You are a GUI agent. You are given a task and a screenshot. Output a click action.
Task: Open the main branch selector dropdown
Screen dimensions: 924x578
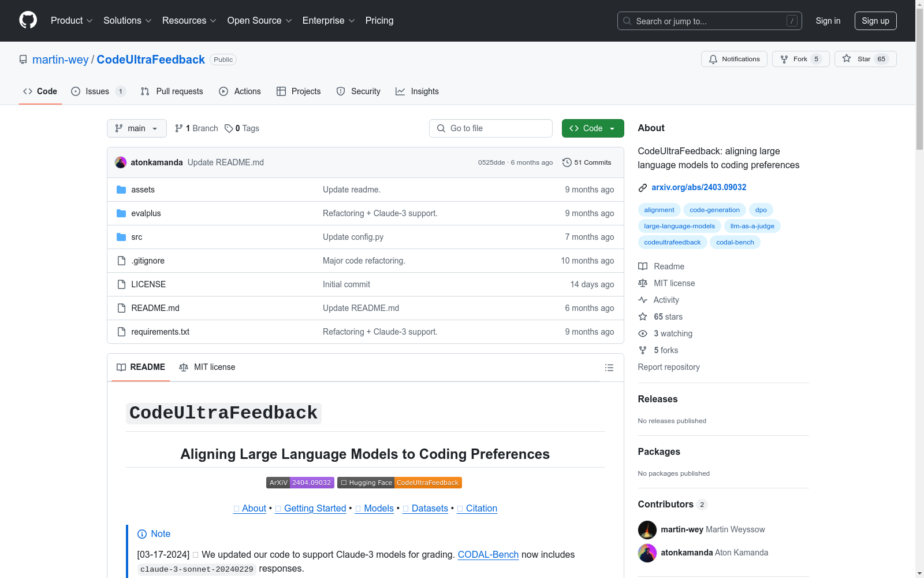[x=137, y=128]
